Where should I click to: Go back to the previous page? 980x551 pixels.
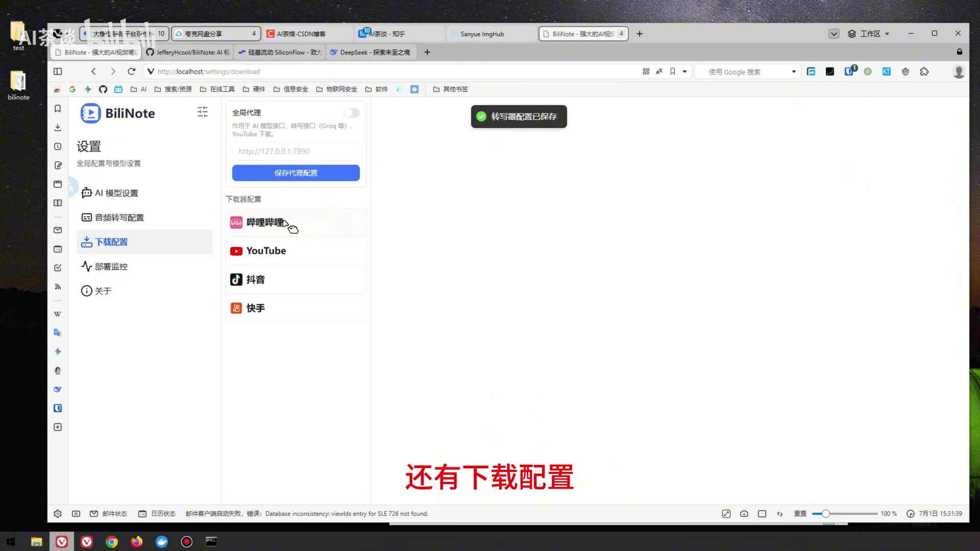point(93,71)
